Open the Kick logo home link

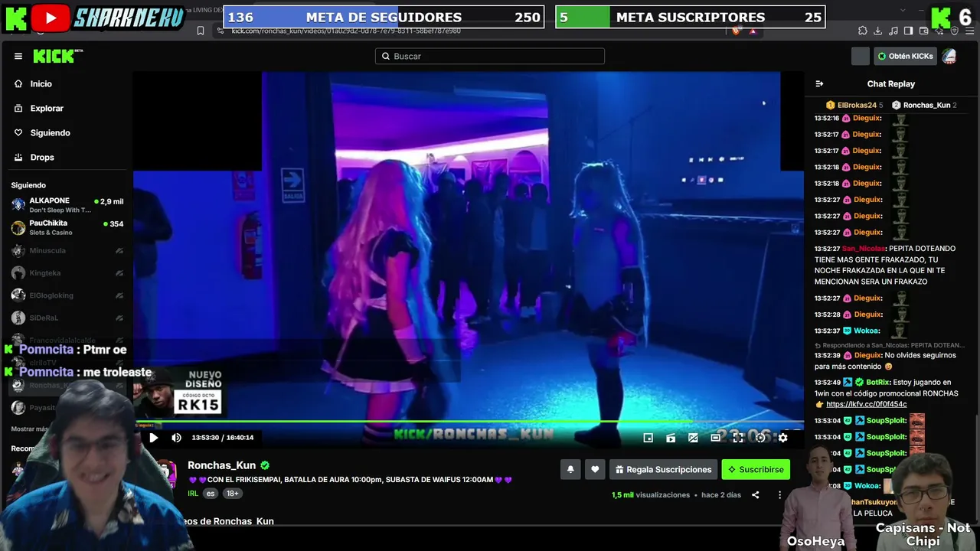point(54,56)
